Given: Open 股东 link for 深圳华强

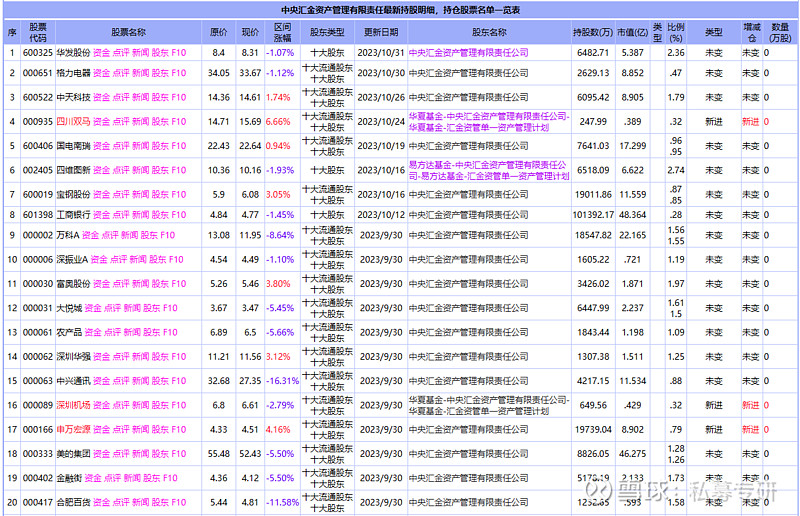Looking at the screenshot, I should click(160, 357).
